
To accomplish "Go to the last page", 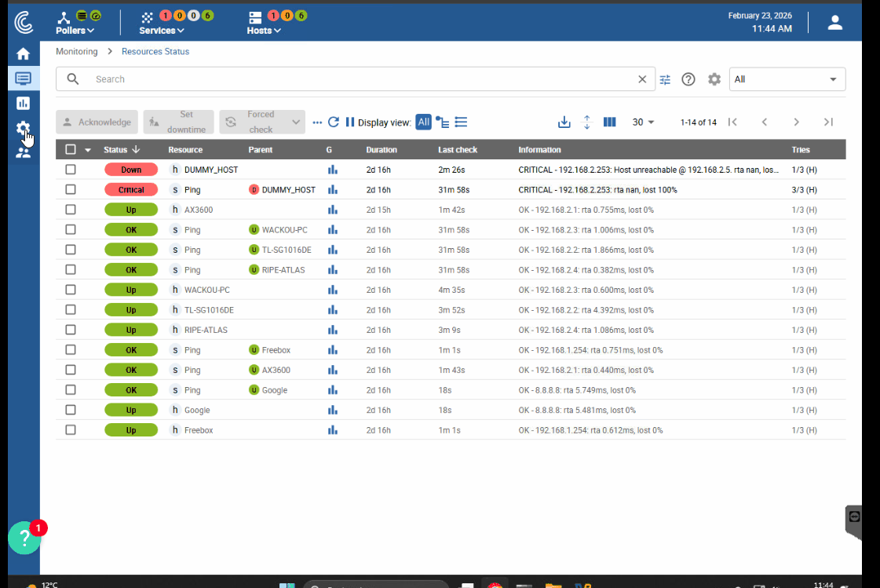I will tap(828, 122).
